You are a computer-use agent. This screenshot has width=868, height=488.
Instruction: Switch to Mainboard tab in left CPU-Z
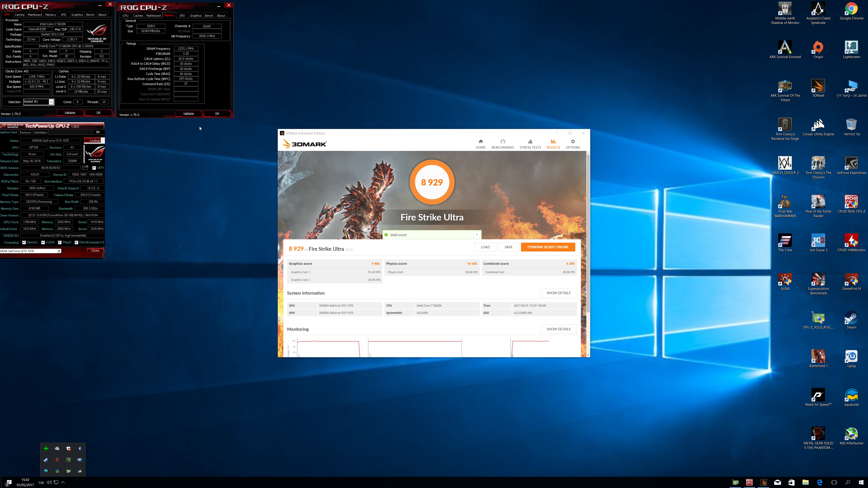coord(35,14)
